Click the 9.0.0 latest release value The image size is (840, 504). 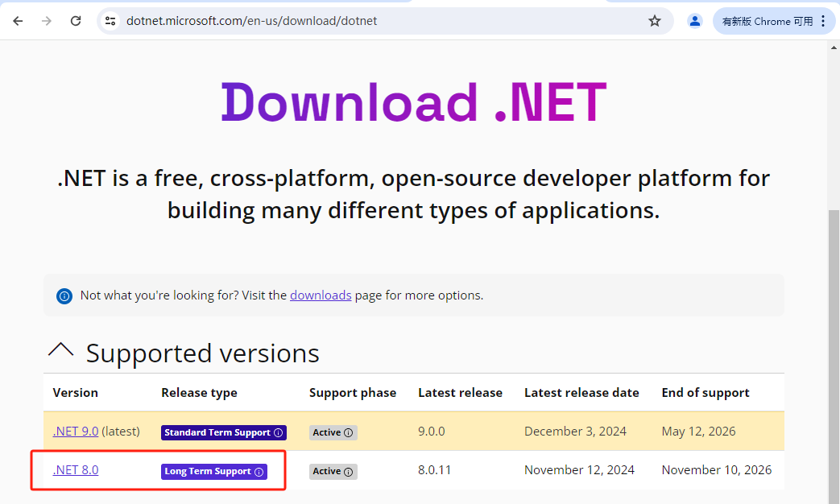click(431, 432)
